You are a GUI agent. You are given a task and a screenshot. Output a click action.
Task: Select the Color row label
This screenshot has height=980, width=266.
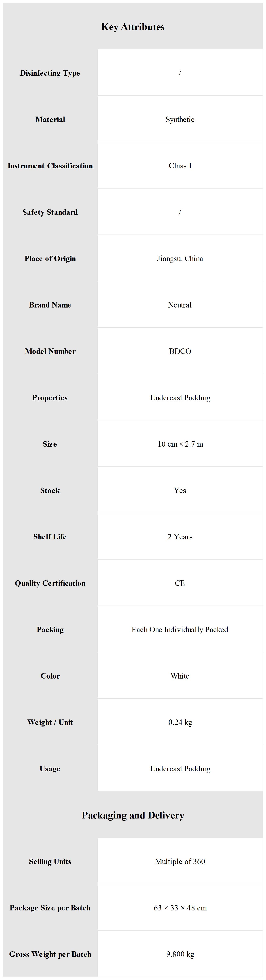point(50,676)
